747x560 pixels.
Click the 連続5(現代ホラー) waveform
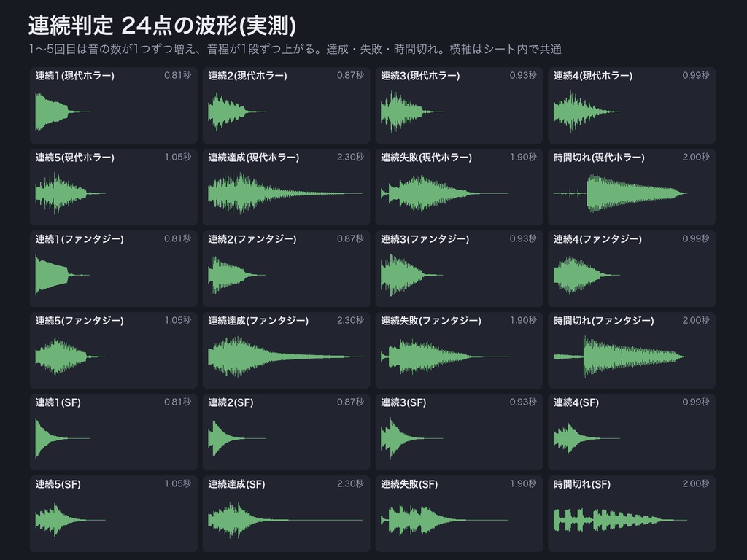pyautogui.click(x=70, y=193)
